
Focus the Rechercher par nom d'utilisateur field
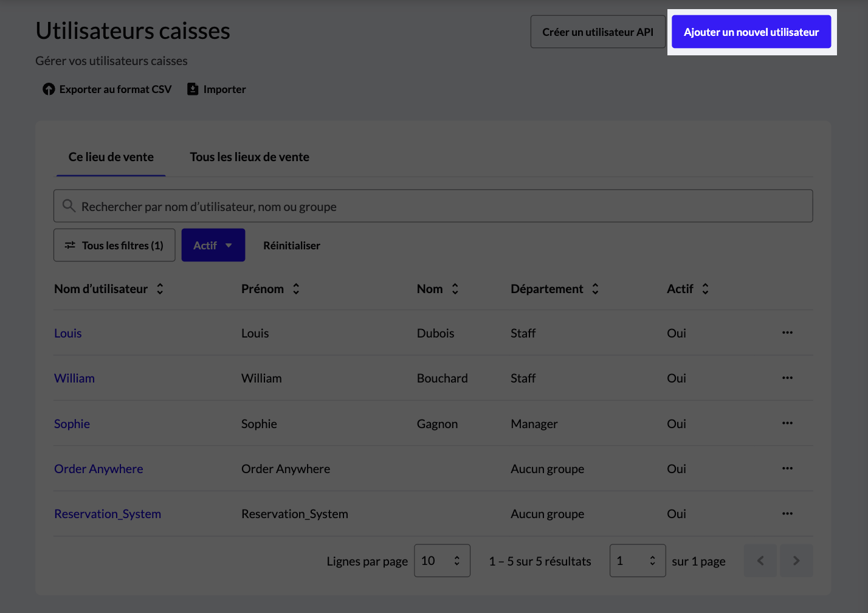point(433,206)
